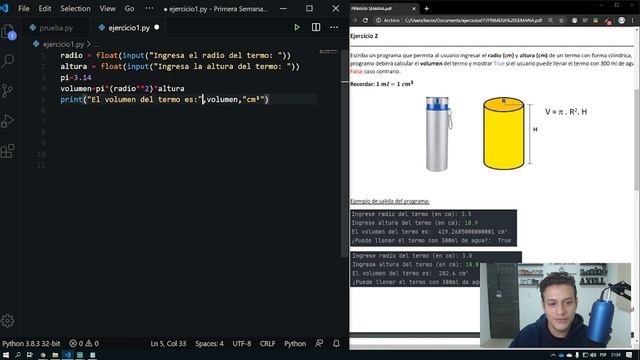Screen dimensions: 640x360
Task: Open File Explorer from taskbar
Action: (x=55, y=355)
